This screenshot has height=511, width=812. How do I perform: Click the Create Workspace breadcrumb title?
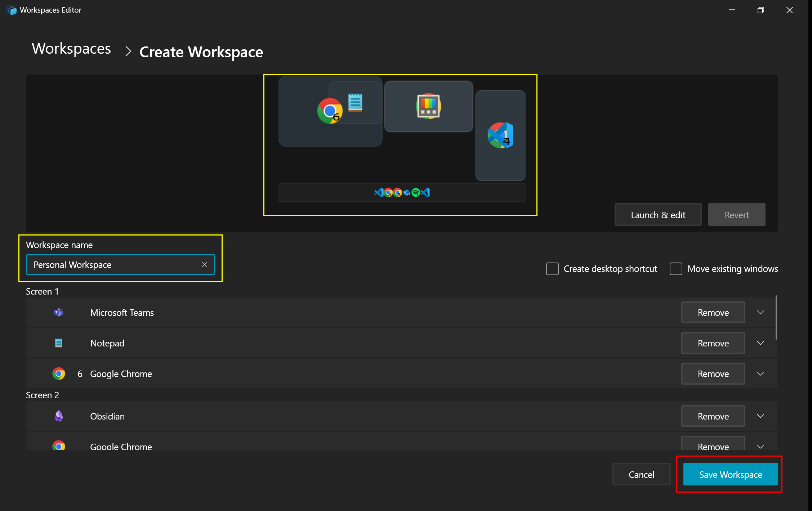click(201, 52)
